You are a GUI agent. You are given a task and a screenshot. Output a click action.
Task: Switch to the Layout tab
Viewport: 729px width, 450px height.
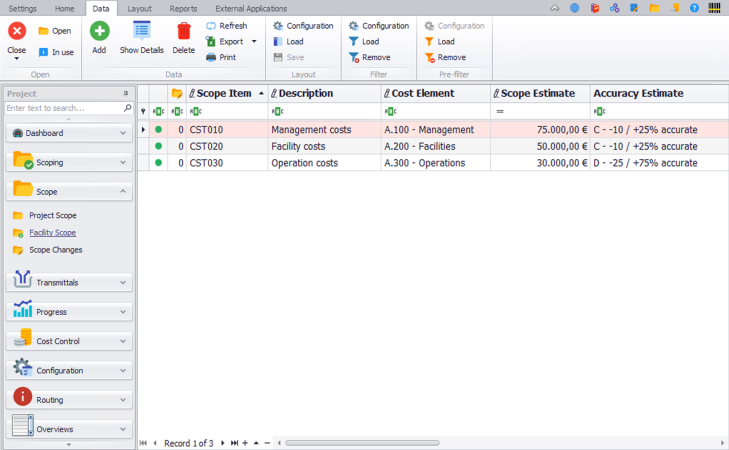pyautogui.click(x=140, y=8)
